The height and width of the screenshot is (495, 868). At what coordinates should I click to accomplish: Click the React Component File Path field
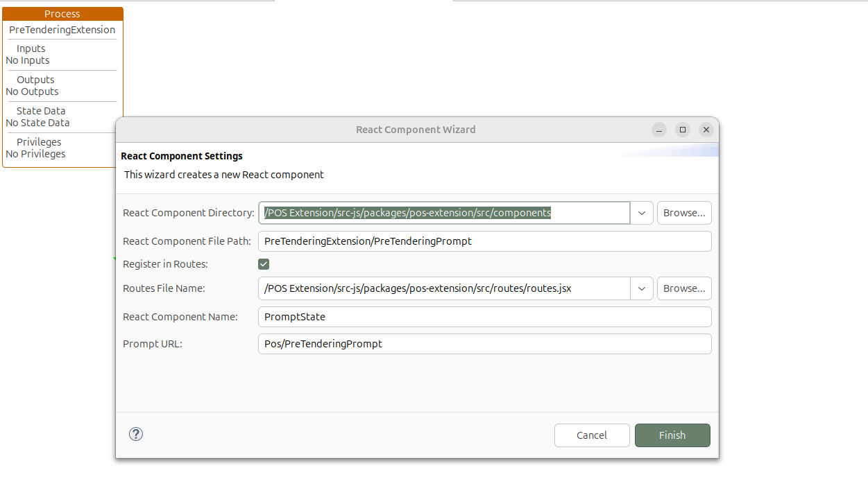[x=484, y=241]
